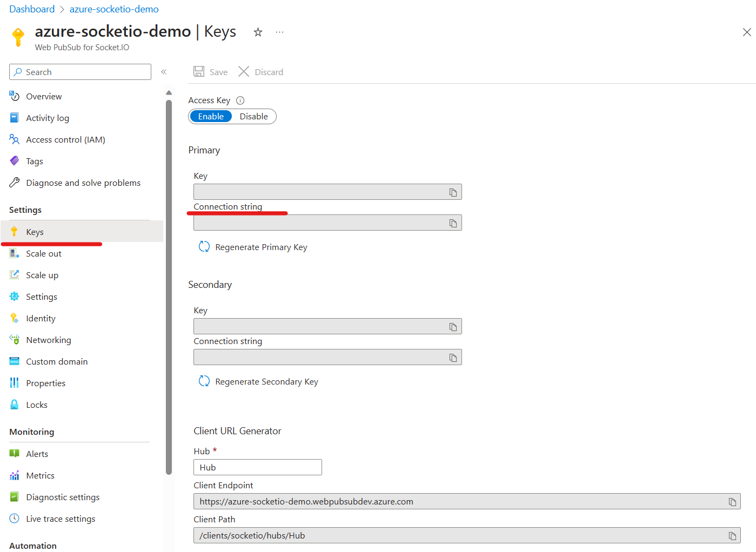The image size is (756, 552).
Task: Go to Networking settings in the sidebar
Action: click(49, 340)
